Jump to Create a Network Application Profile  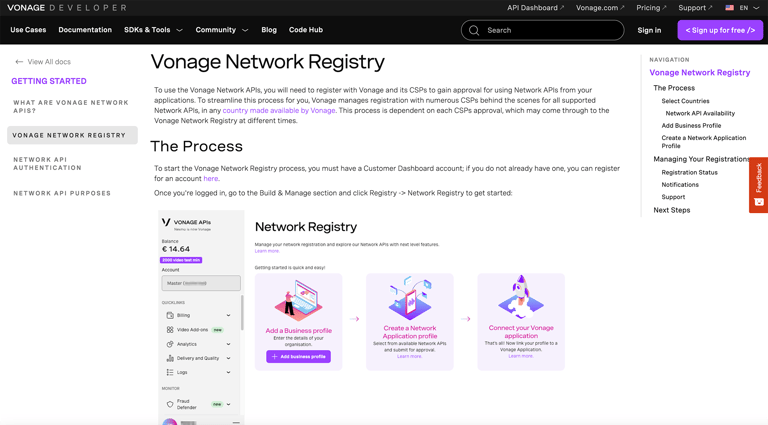click(x=704, y=142)
